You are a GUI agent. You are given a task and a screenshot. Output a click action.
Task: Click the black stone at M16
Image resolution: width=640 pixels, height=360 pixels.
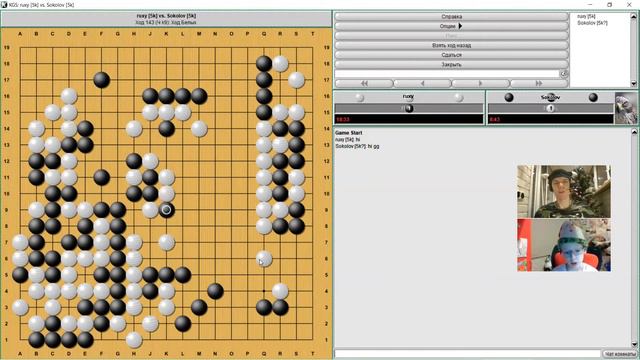199,96
